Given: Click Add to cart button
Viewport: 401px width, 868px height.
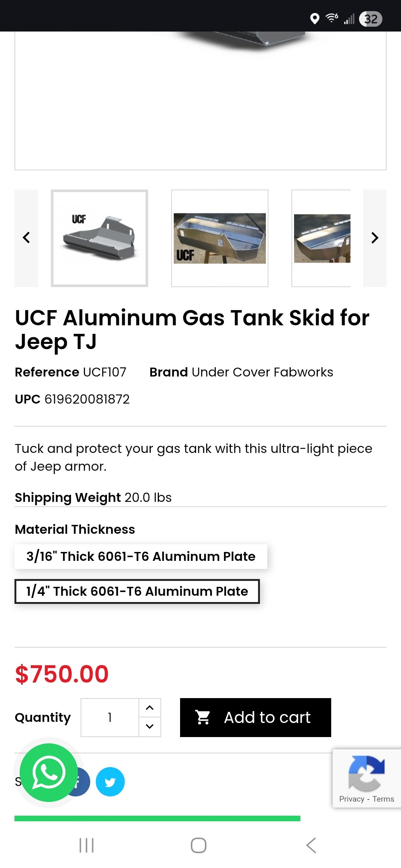Looking at the screenshot, I should point(255,717).
